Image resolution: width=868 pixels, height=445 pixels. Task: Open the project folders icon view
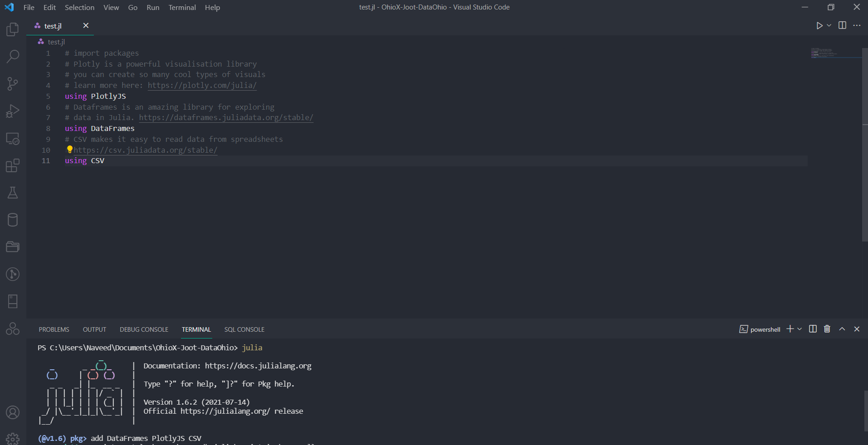13,247
